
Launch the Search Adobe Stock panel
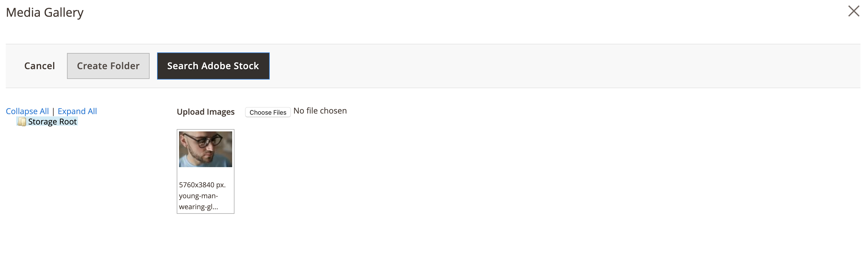pos(213,66)
